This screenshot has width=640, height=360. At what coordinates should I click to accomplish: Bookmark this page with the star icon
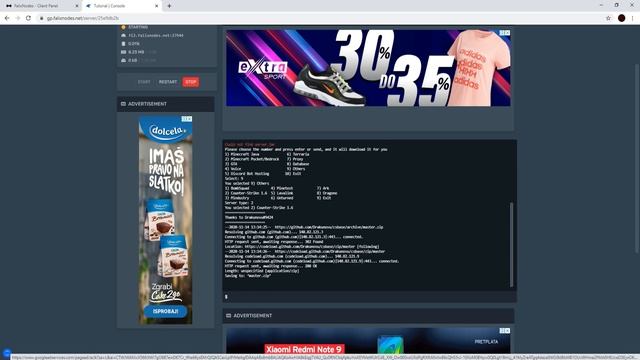pos(608,18)
